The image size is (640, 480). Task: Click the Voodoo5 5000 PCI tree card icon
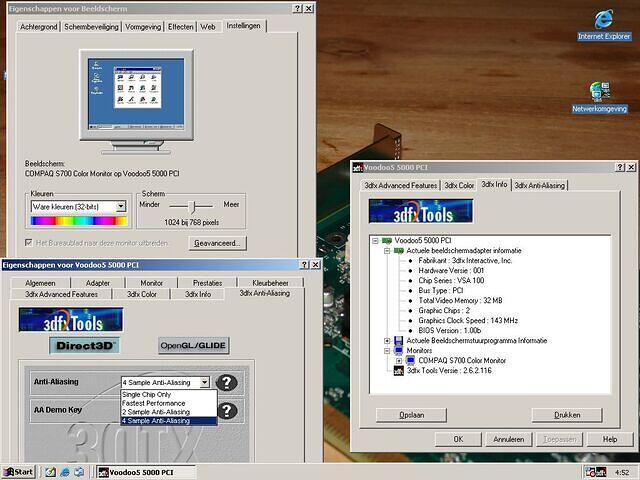point(387,240)
